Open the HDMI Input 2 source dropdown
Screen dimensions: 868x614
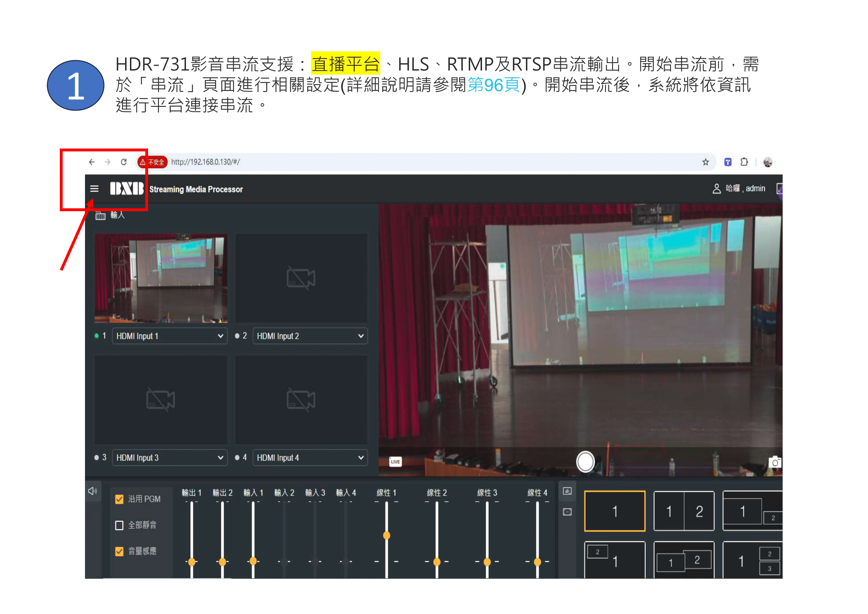coord(309,336)
